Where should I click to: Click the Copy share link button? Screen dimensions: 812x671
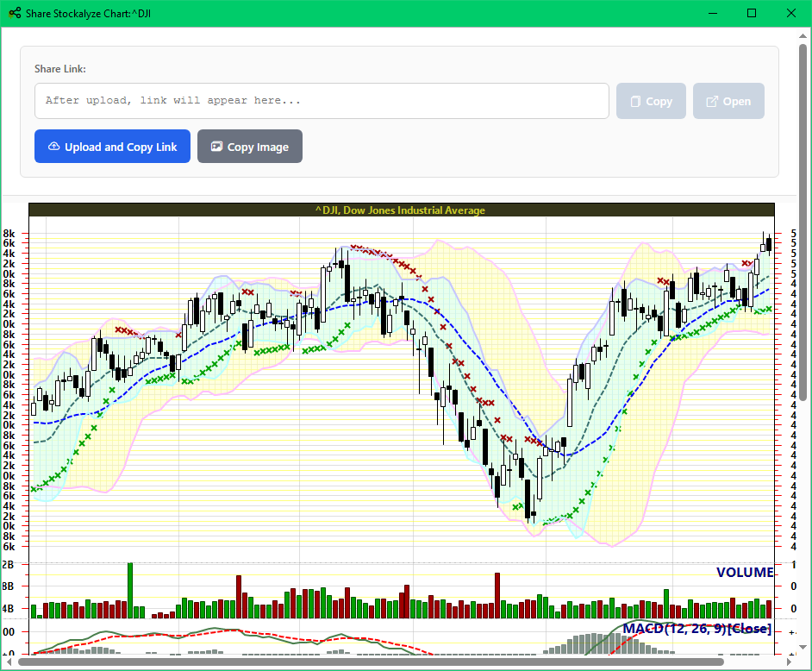coord(651,101)
